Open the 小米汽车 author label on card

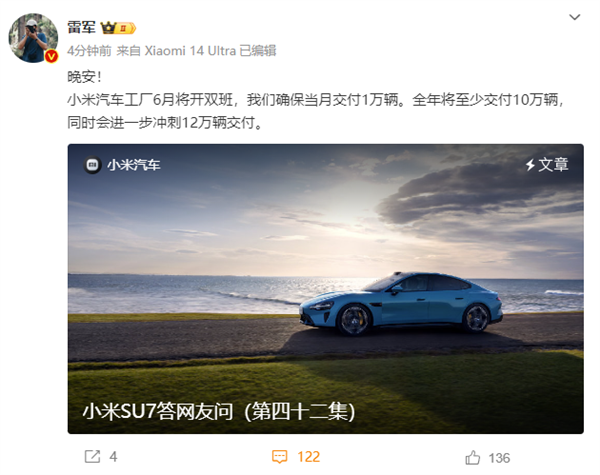[134, 165]
